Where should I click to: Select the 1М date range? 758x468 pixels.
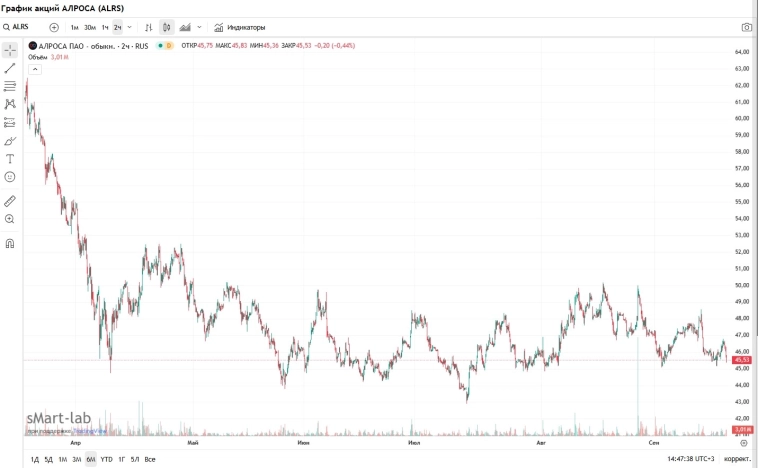coord(63,459)
